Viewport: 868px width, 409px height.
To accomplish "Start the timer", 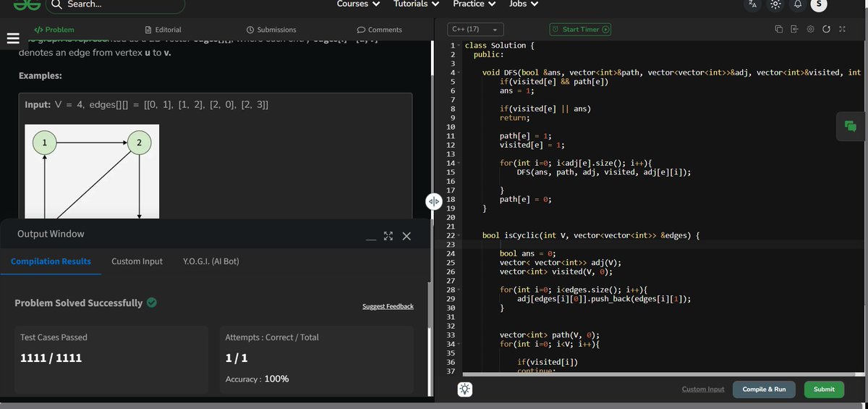I will (x=581, y=30).
